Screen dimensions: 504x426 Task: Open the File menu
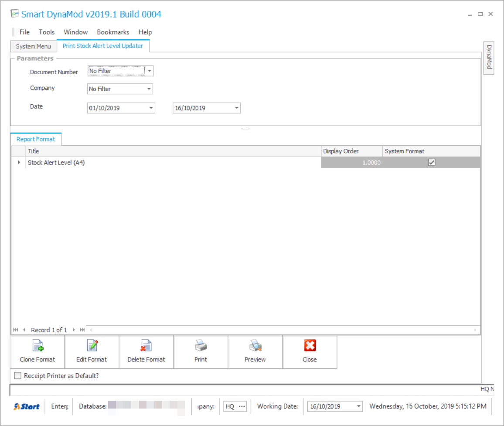tap(24, 32)
